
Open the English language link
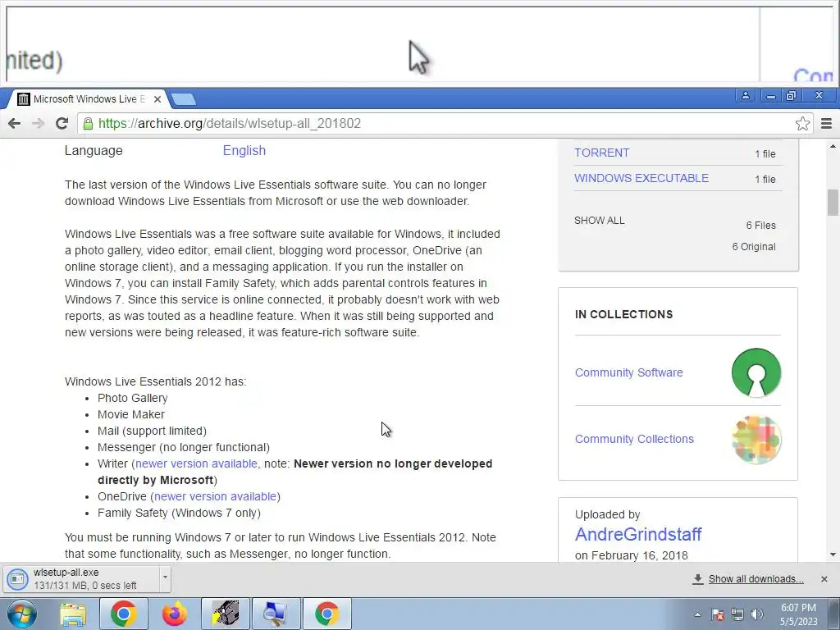(244, 151)
